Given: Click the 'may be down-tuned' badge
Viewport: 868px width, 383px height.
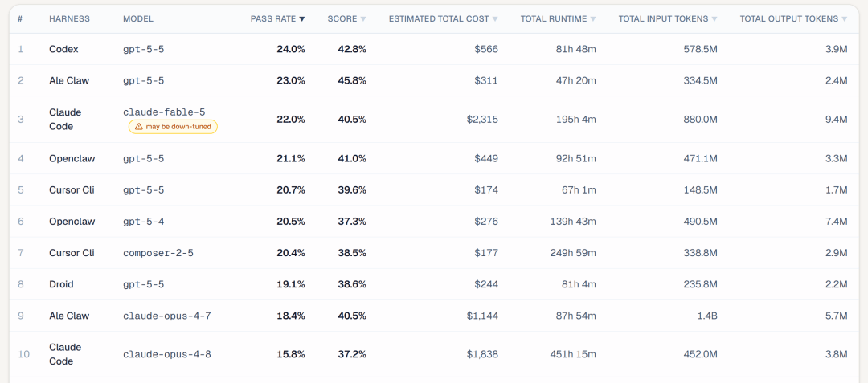Looking at the screenshot, I should pos(174,127).
